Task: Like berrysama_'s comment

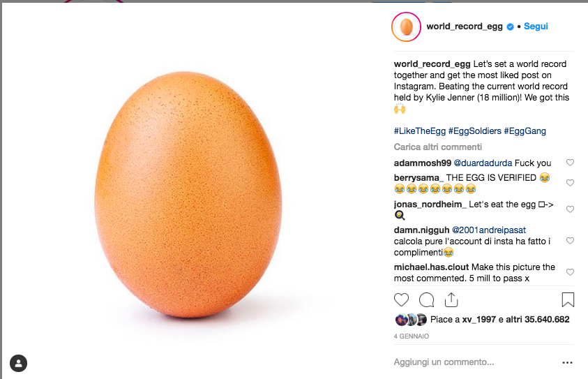Action: pos(570,183)
